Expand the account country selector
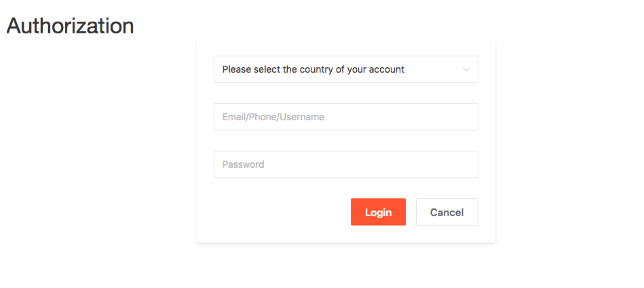This screenshot has height=288, width=644. coord(345,69)
